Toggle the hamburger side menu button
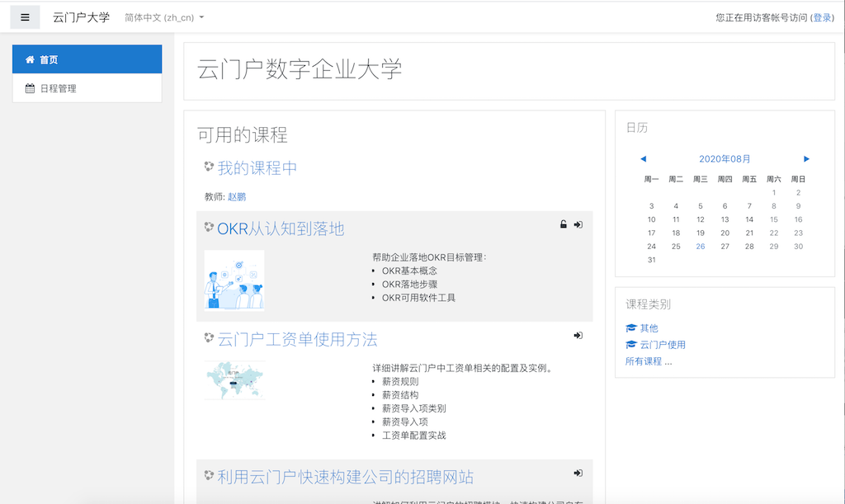Viewport: 845px width, 504px height. coord(25,17)
